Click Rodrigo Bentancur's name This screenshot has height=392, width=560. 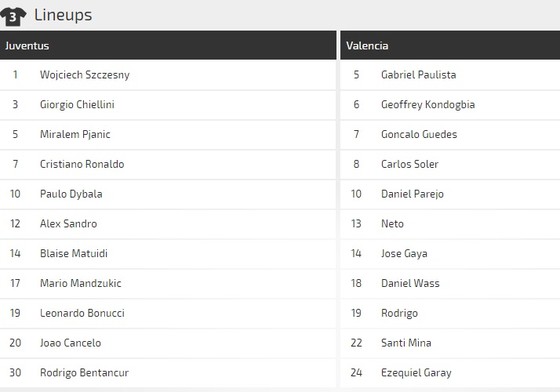pos(84,373)
